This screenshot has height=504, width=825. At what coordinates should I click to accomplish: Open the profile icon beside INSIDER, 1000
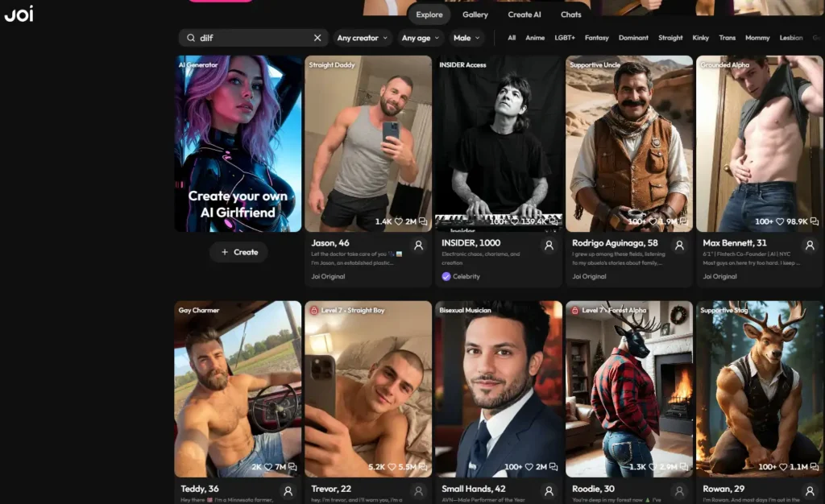pyautogui.click(x=549, y=246)
